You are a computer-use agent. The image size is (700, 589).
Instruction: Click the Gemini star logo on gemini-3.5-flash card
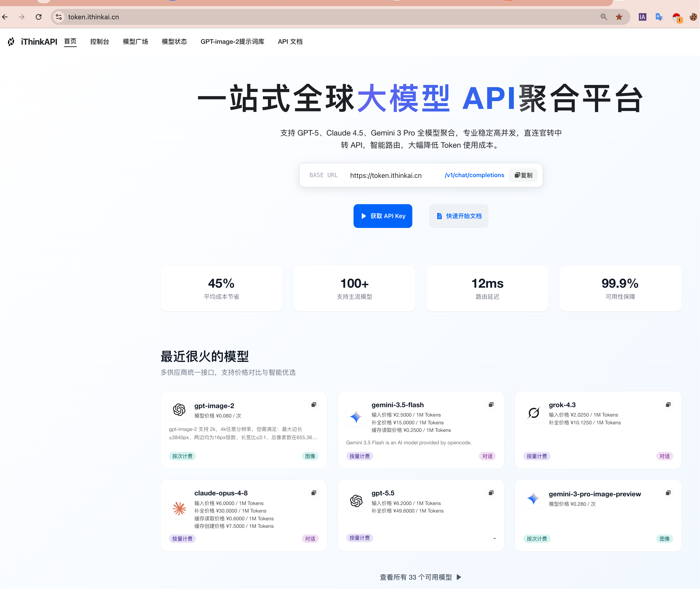[356, 417]
